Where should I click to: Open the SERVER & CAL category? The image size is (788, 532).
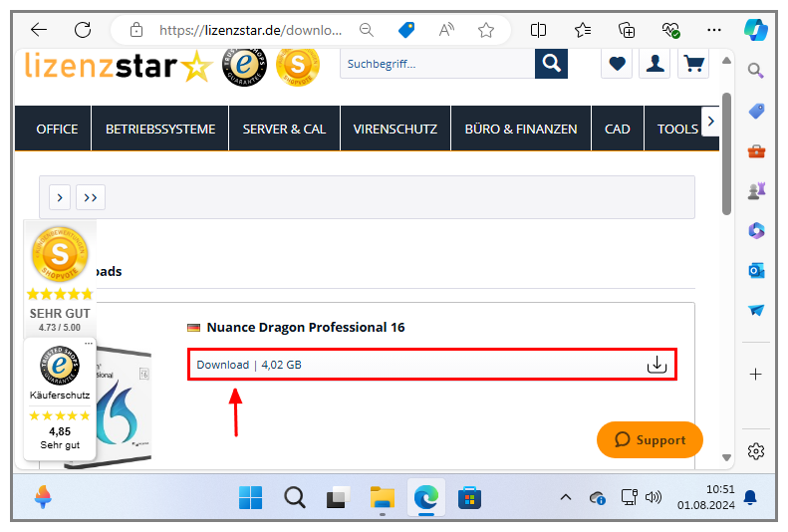(x=285, y=129)
